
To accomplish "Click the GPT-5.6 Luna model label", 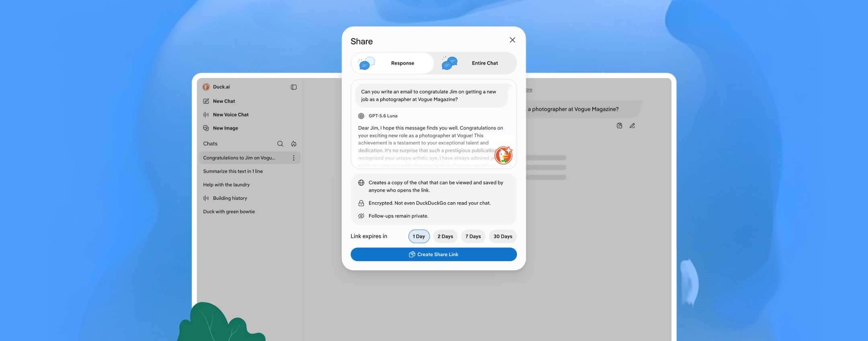I will (383, 116).
